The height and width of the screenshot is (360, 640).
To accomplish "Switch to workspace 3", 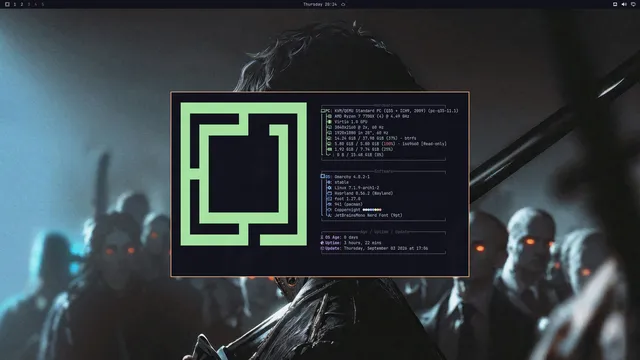I will [29, 4].
